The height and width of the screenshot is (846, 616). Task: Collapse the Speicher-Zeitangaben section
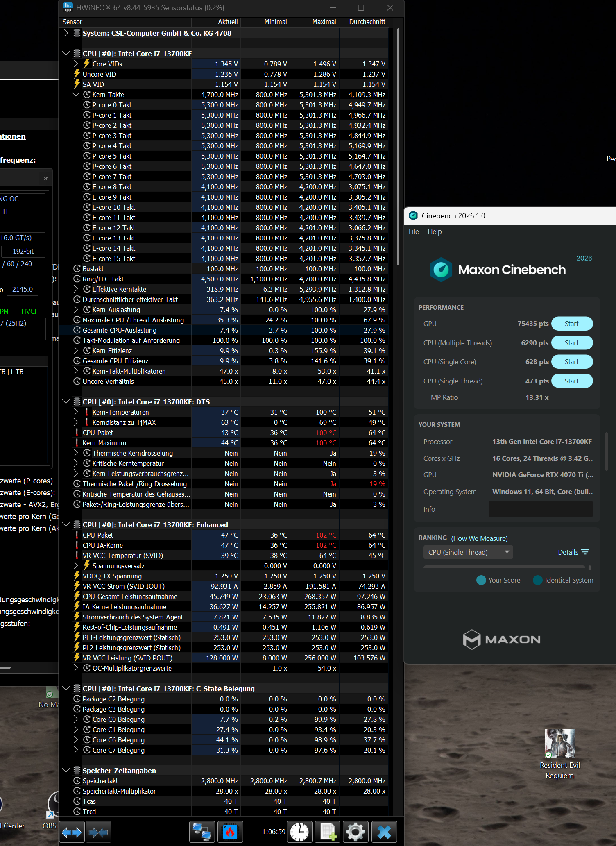coord(66,771)
